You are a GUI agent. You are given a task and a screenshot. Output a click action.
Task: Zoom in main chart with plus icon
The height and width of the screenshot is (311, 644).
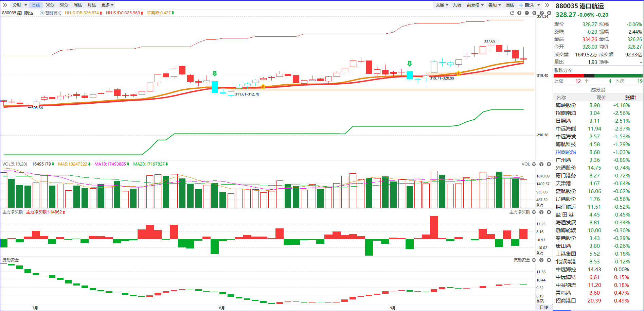[519, 13]
